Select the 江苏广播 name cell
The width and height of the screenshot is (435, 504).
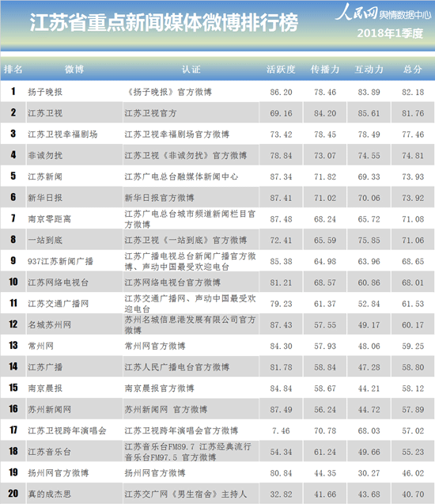point(74,367)
